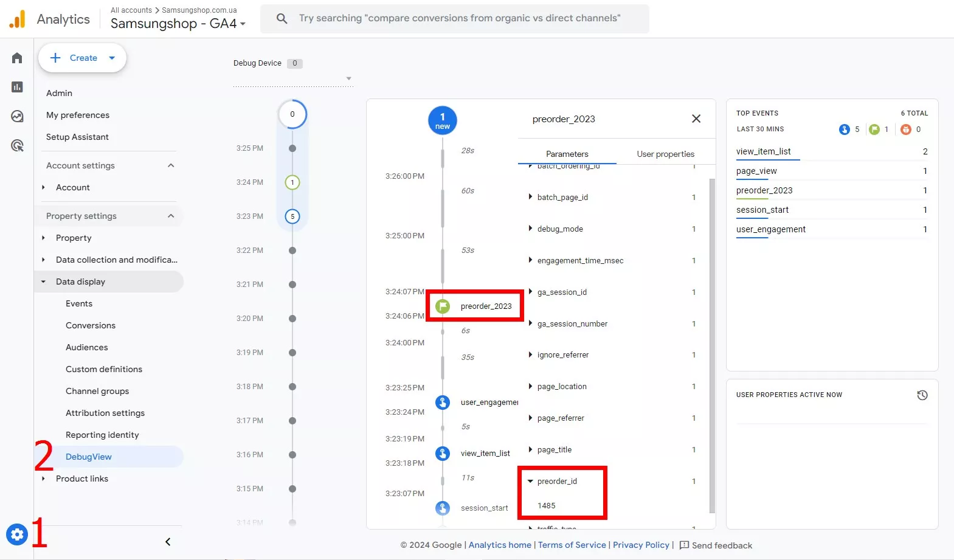Switch to the Parameters tab
Screen dimensions: 954x560
(567, 154)
